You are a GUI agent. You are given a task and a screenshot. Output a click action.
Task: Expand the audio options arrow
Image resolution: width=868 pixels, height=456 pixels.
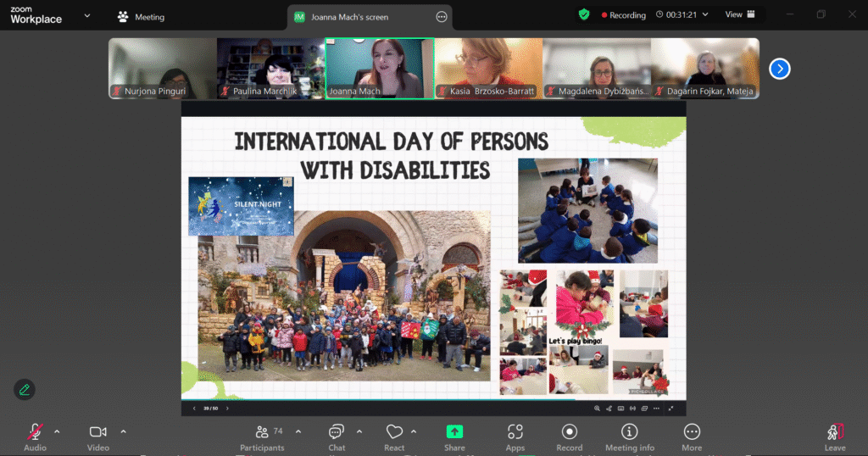[57, 431]
